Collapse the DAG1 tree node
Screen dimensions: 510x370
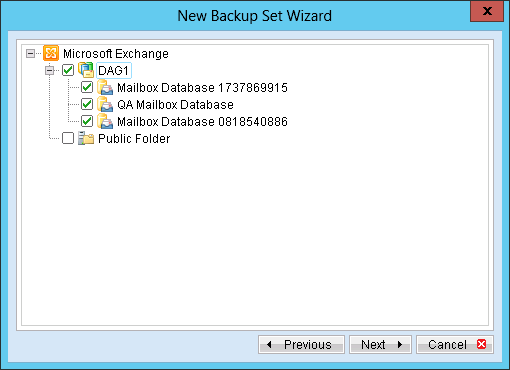click(49, 70)
